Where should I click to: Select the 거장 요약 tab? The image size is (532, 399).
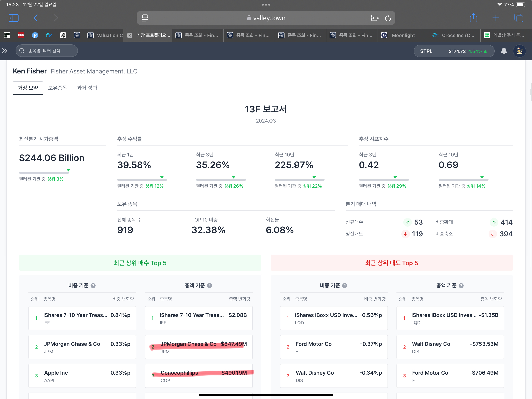[x=28, y=88]
